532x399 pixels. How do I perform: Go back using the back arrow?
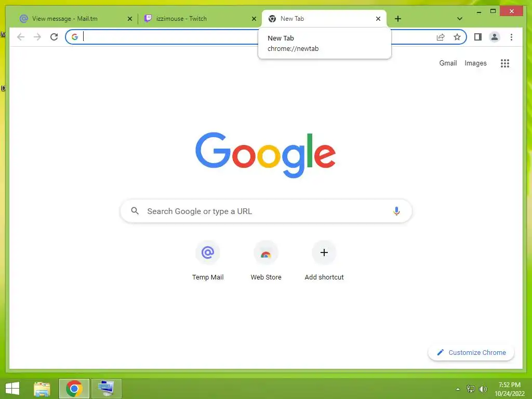(x=21, y=37)
